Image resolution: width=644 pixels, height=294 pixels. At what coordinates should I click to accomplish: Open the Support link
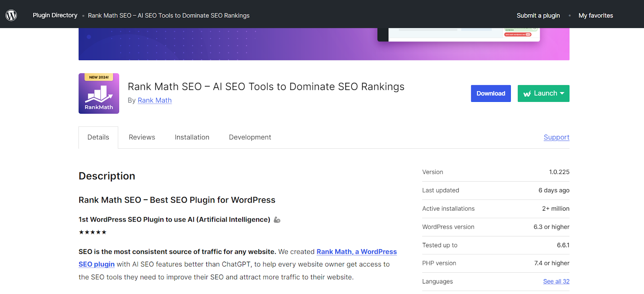(556, 137)
